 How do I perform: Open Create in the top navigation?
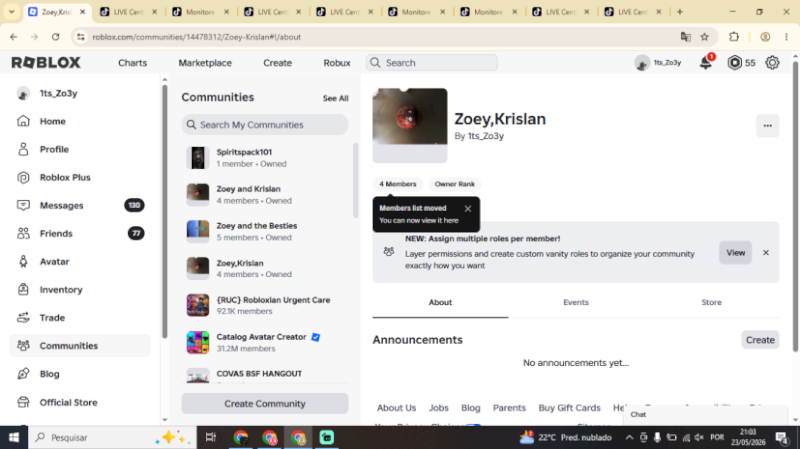tap(278, 63)
